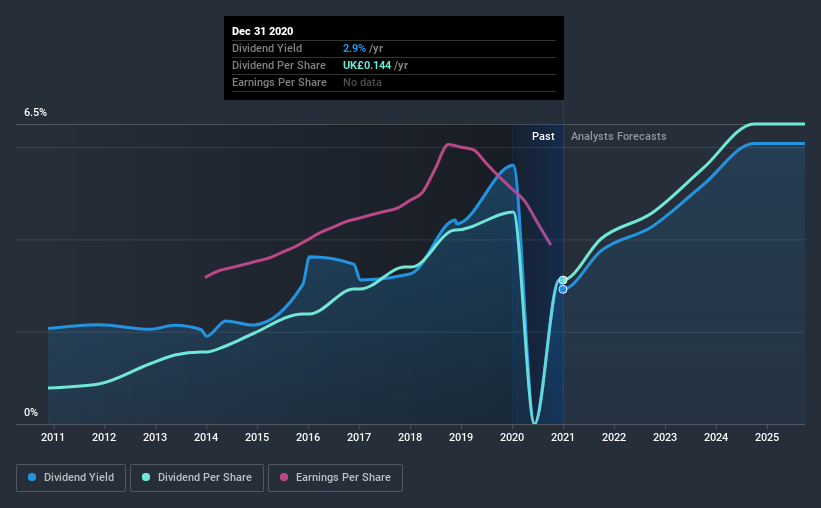The image size is (821, 508).
Task: Click the pink Earnings Per Share legend dot
Action: click(x=284, y=477)
